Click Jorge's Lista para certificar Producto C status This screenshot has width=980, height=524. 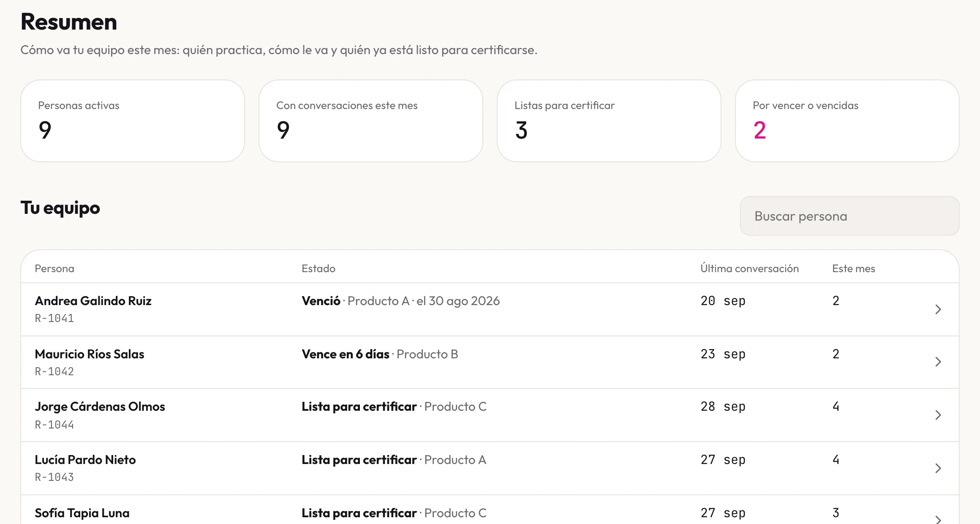394,407
